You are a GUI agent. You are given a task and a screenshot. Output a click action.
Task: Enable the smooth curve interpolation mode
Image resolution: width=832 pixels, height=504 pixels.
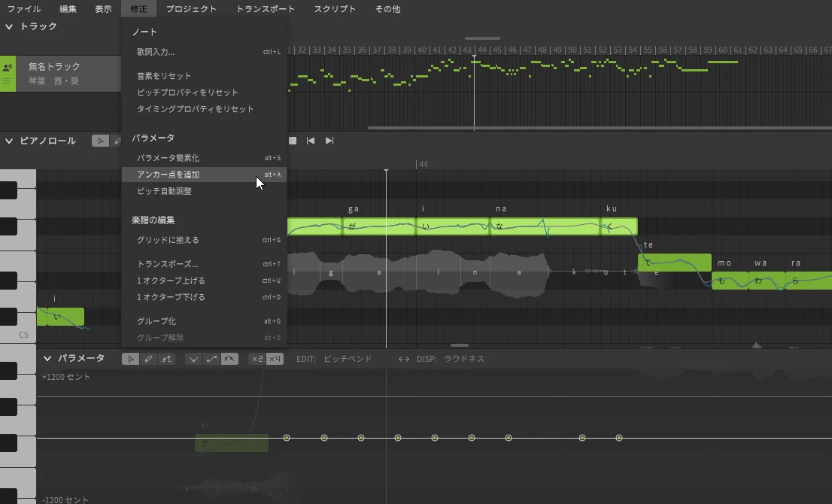tap(229, 359)
